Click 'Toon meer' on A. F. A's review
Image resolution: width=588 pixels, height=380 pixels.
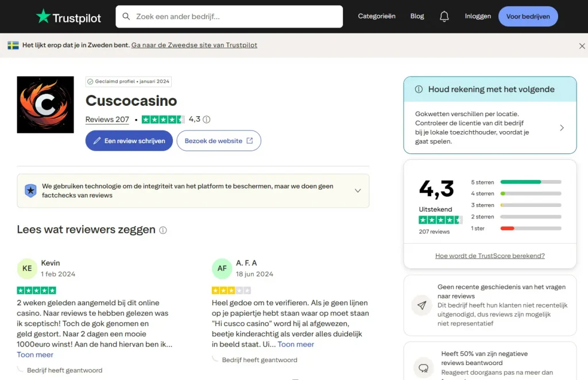tap(296, 344)
